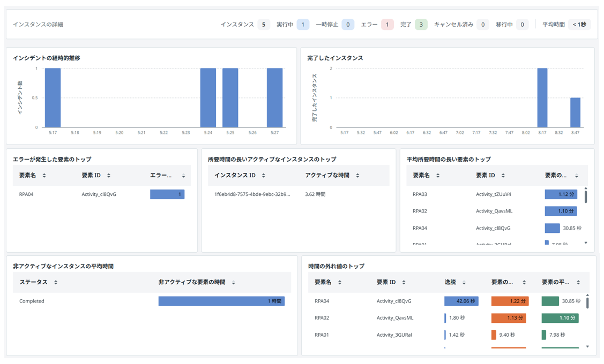The height and width of the screenshot is (364, 604).
Task: Sort time outliers table by 逸脱
Action: point(464,283)
